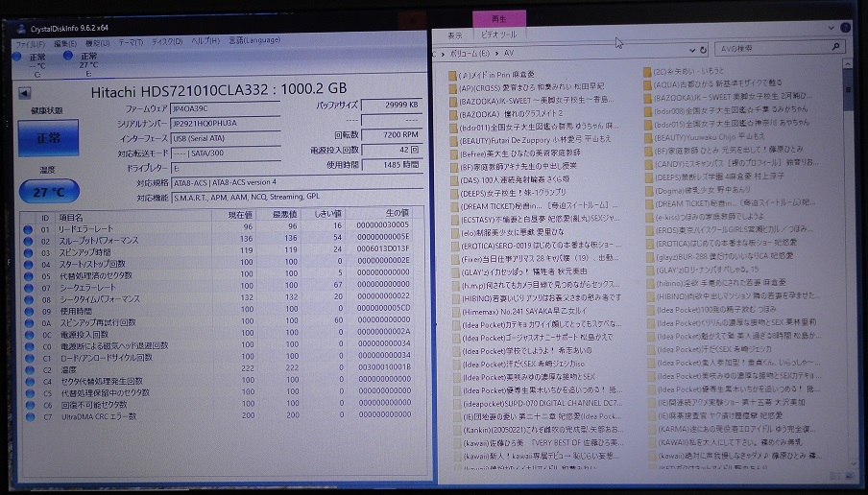
Task: Click the status circle for ID 01
Action: 28,229
